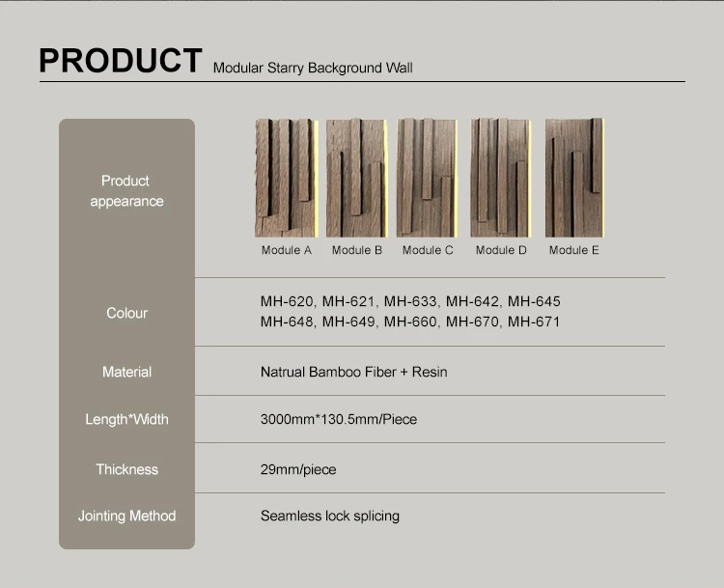The height and width of the screenshot is (588, 724).
Task: Click the Jointing Method row label
Action: click(126, 516)
